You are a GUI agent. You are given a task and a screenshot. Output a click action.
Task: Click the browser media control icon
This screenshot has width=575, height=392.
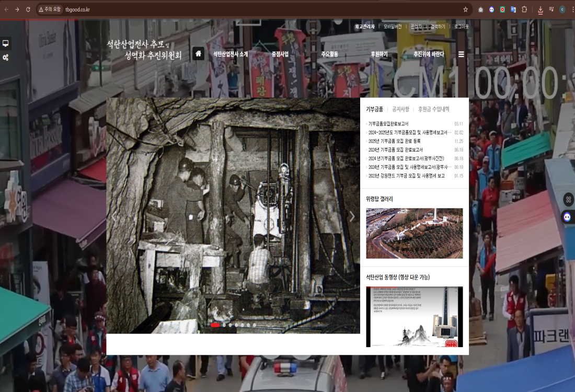(x=551, y=9)
